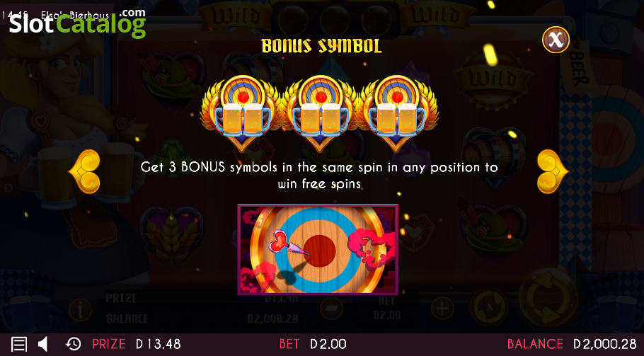The width and height of the screenshot is (644, 356).
Task: Click the BET amount D2.00 in bottom bar
Action: pos(328,344)
